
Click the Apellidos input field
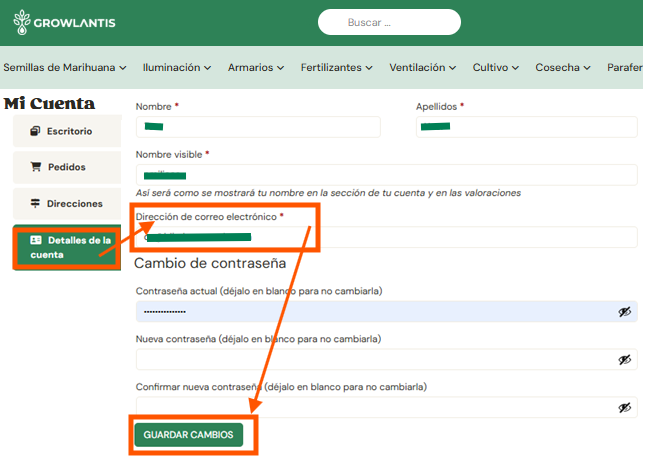pos(527,127)
